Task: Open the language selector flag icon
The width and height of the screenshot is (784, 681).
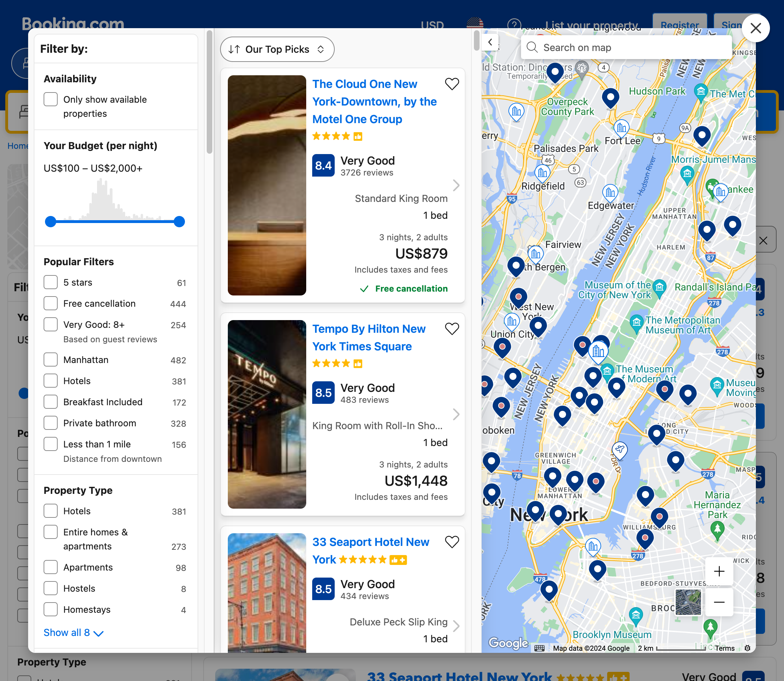Action: coord(475,24)
